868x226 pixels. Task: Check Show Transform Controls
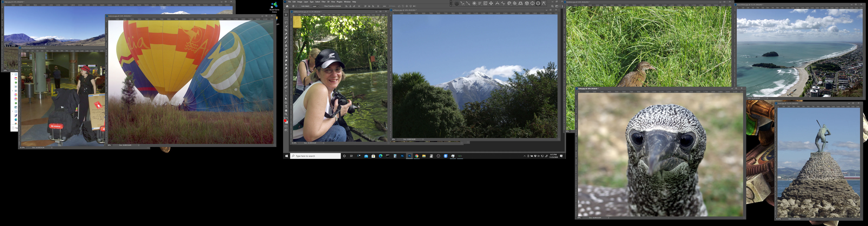[323, 6]
